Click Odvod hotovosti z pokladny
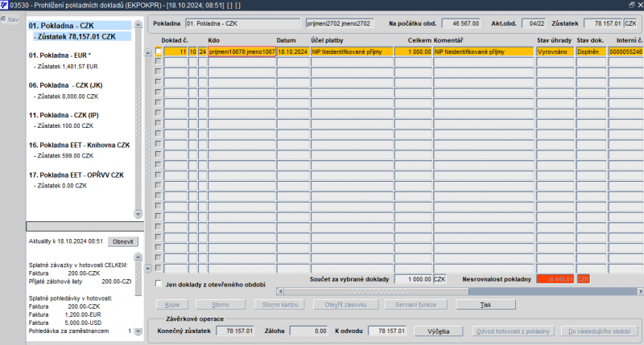This screenshot has height=345, width=644. pyautogui.click(x=513, y=331)
